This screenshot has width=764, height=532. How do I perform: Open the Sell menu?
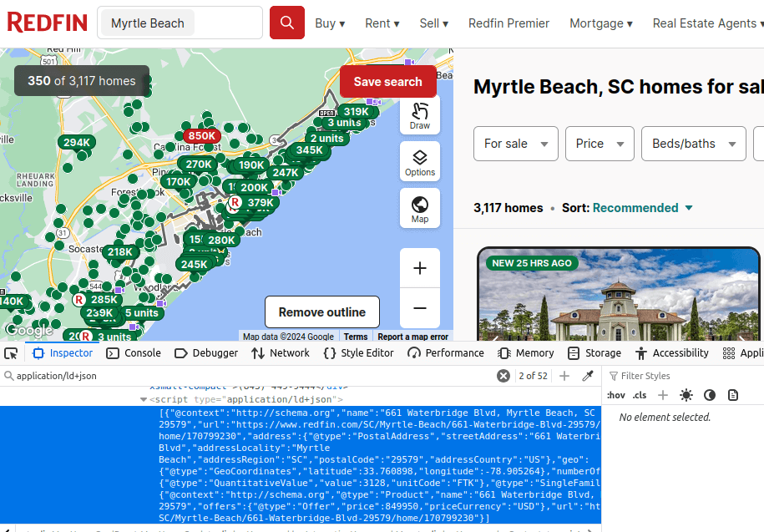click(x=433, y=23)
